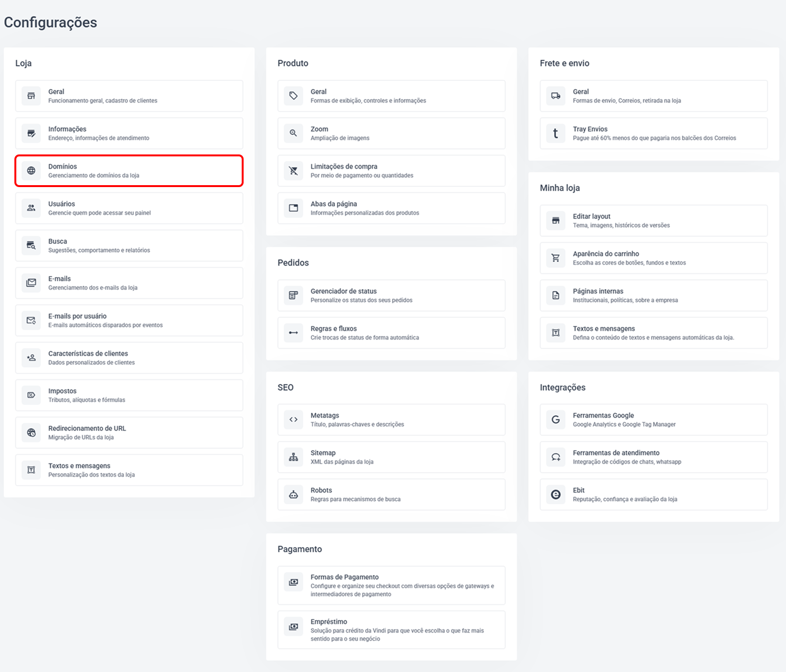Open Informações store settings
This screenshot has height=672, width=786.
[x=129, y=133]
